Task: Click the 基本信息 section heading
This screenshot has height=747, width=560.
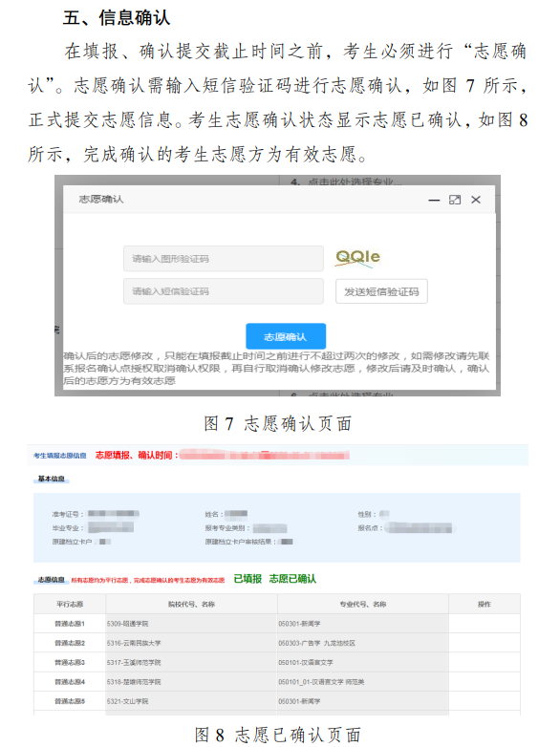Action: [x=52, y=479]
